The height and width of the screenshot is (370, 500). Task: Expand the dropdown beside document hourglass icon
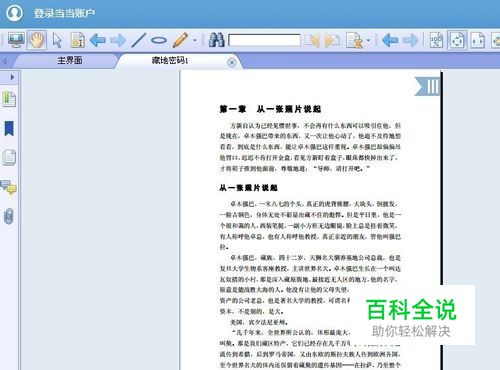click(368, 41)
